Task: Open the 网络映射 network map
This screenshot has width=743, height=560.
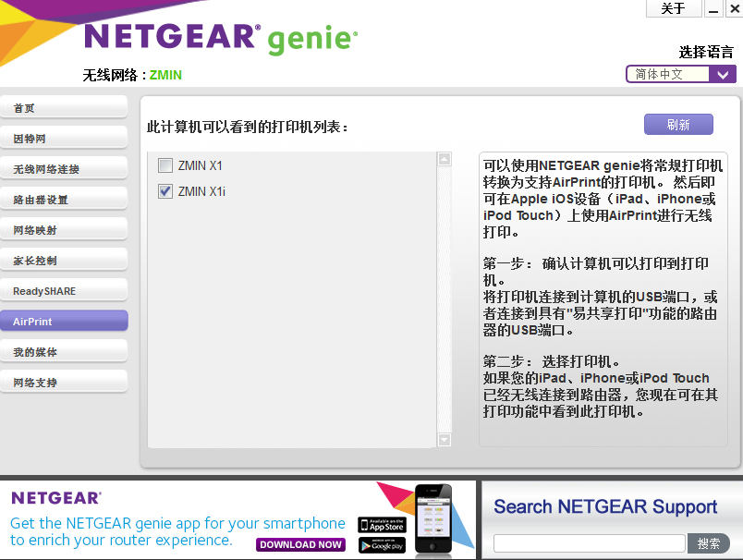Action: pyautogui.click(x=64, y=230)
